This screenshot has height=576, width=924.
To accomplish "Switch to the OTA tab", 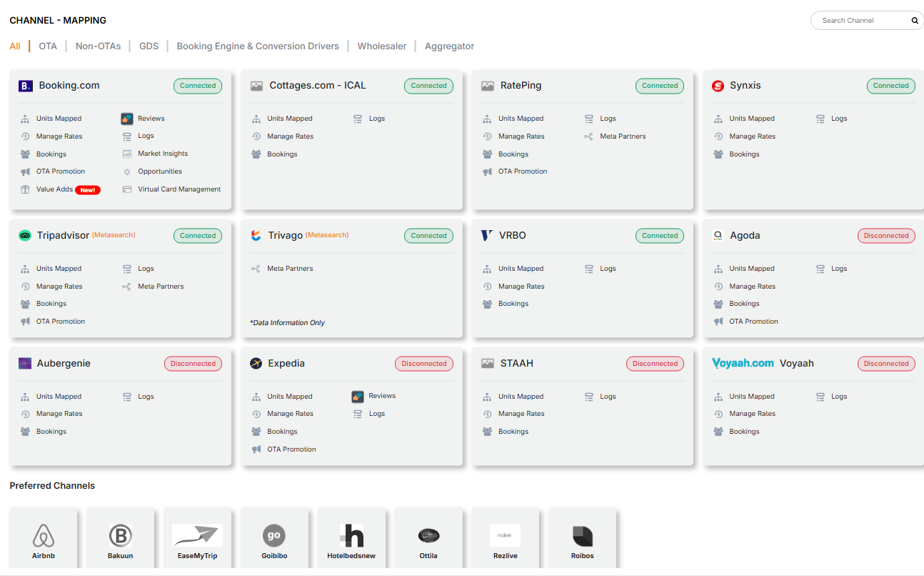I will point(48,46).
